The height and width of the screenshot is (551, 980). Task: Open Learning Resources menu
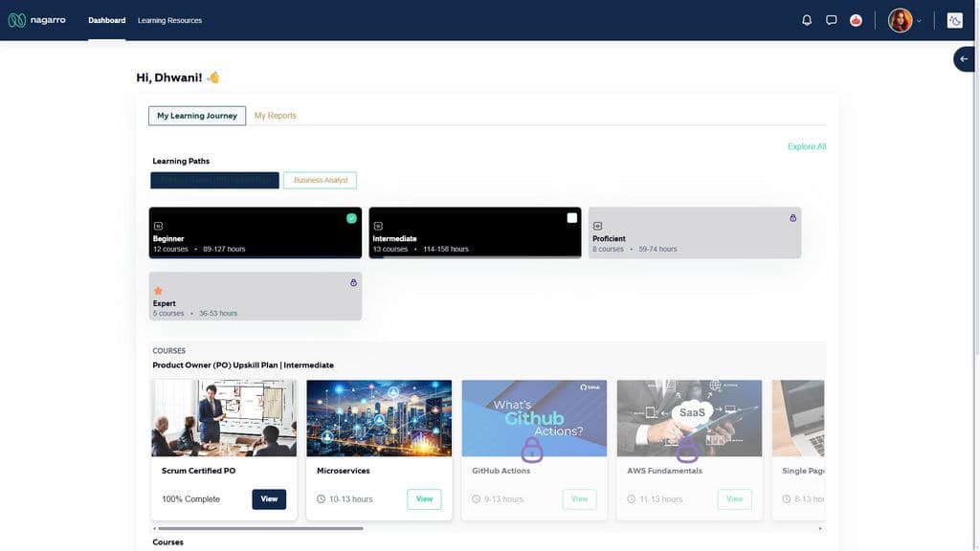coord(169,20)
